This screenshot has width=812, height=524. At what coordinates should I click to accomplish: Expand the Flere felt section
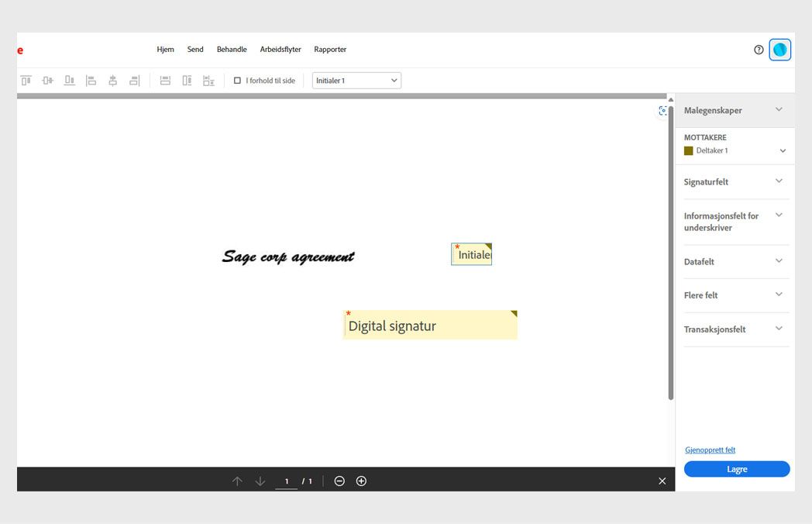[x=779, y=295]
